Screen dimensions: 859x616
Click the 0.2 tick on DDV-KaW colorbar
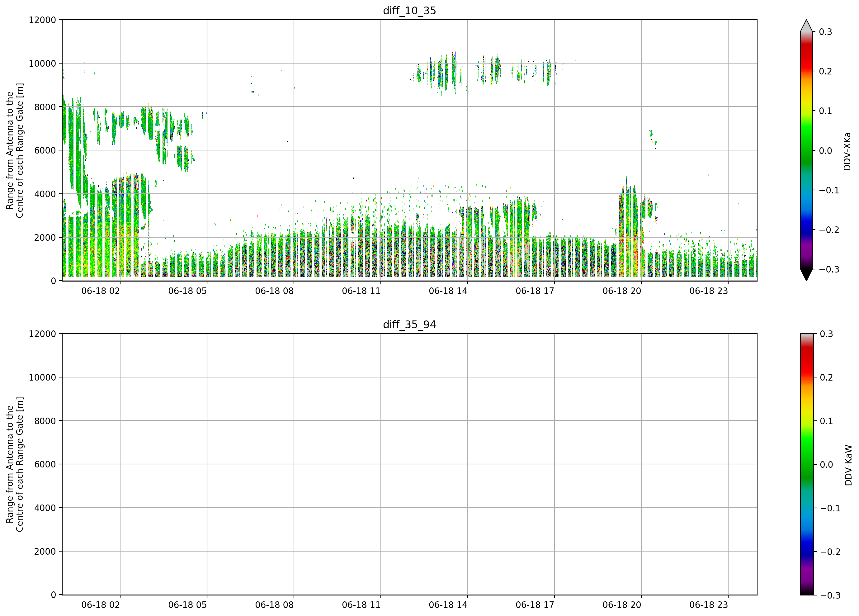tap(826, 377)
